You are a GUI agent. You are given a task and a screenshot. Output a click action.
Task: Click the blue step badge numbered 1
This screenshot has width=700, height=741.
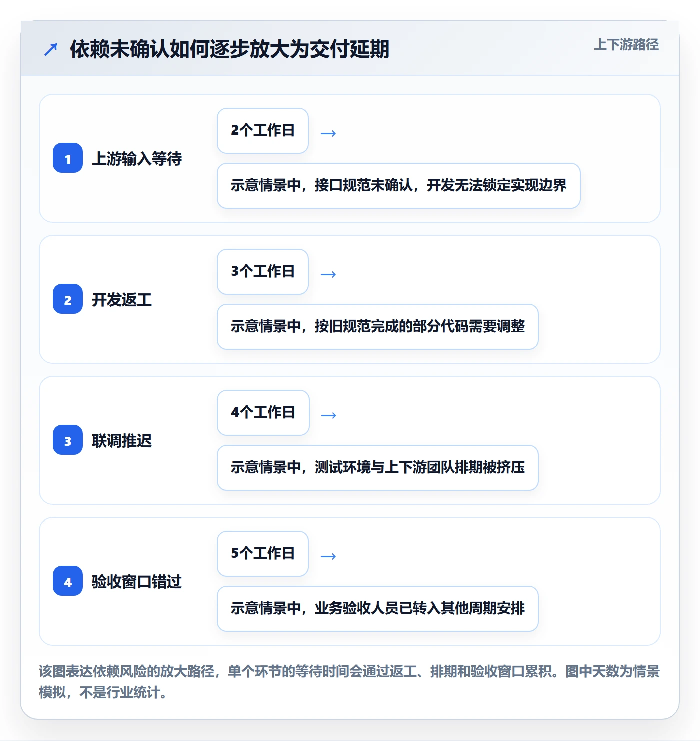tap(68, 158)
